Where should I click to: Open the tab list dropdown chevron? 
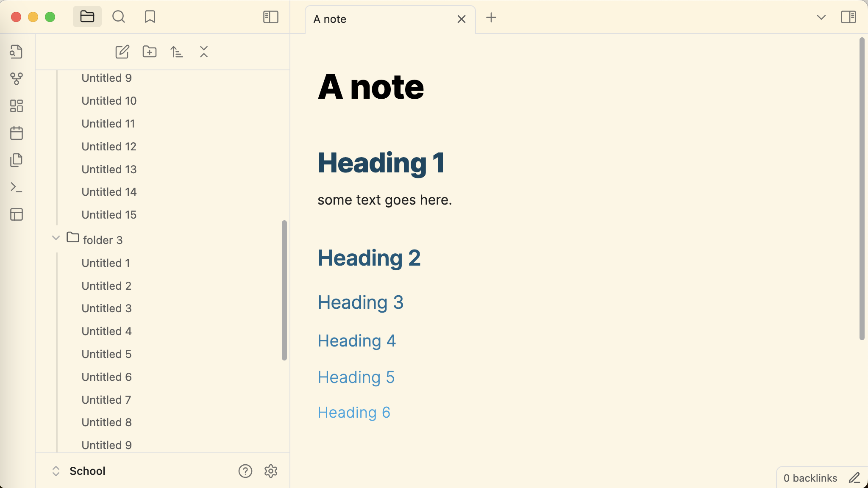coord(821,17)
